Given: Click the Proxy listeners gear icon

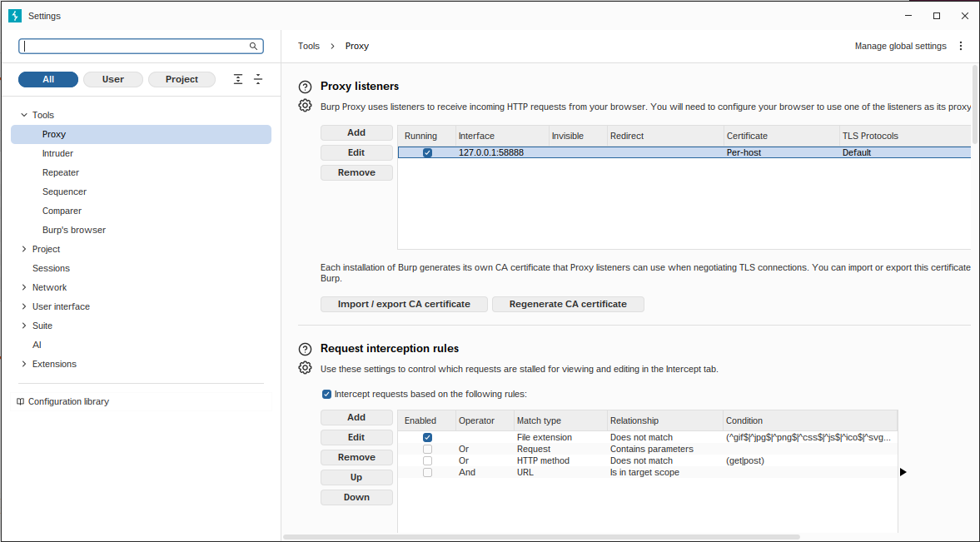Looking at the screenshot, I should pos(305,106).
